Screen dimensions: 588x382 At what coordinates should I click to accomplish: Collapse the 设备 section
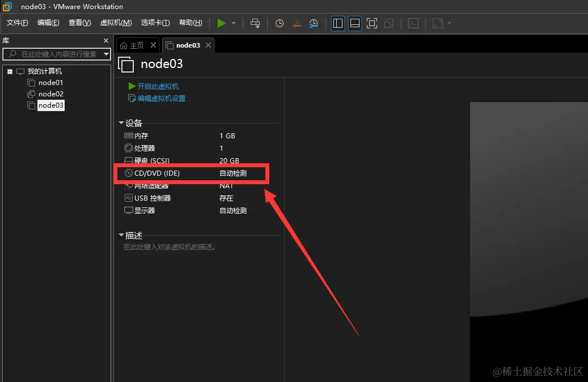coord(121,122)
